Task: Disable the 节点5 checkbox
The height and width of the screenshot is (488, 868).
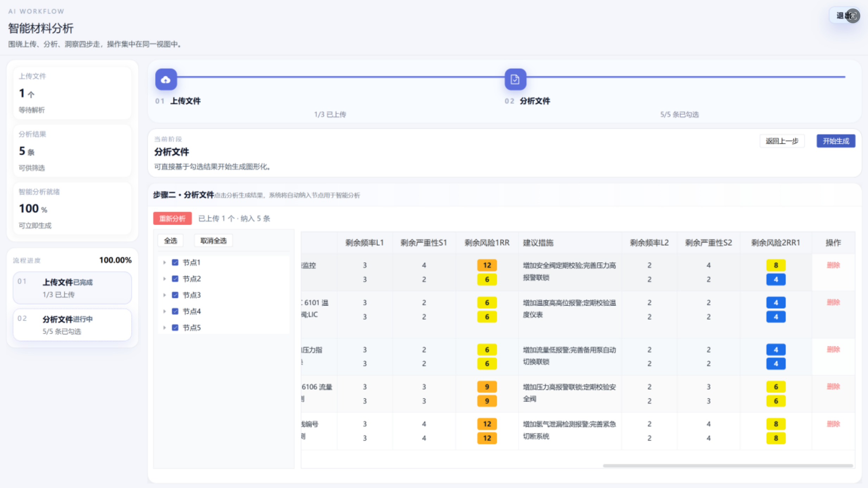Action: 175,328
